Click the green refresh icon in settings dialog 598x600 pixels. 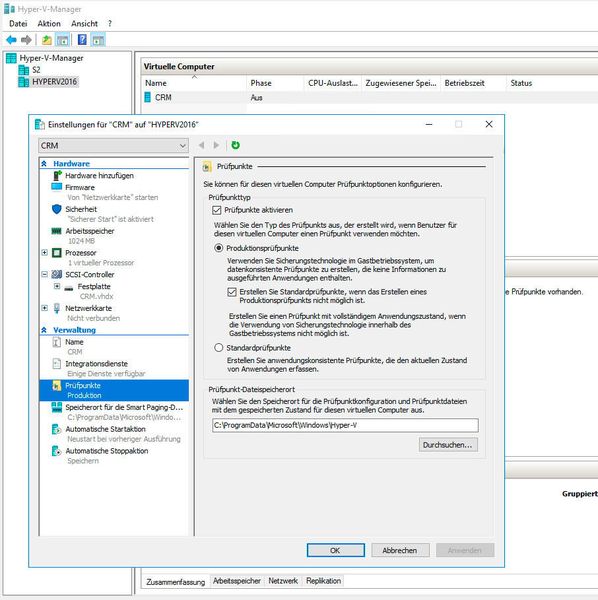[236, 145]
